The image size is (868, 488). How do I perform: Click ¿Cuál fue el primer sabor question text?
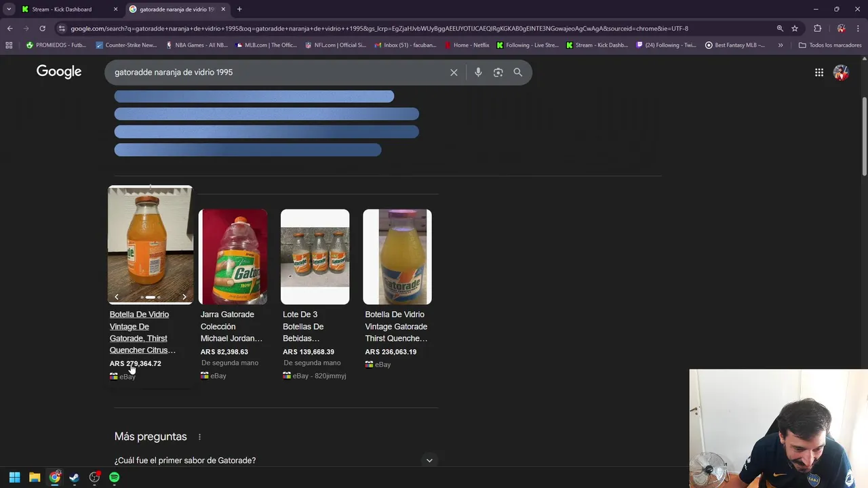[x=185, y=461]
